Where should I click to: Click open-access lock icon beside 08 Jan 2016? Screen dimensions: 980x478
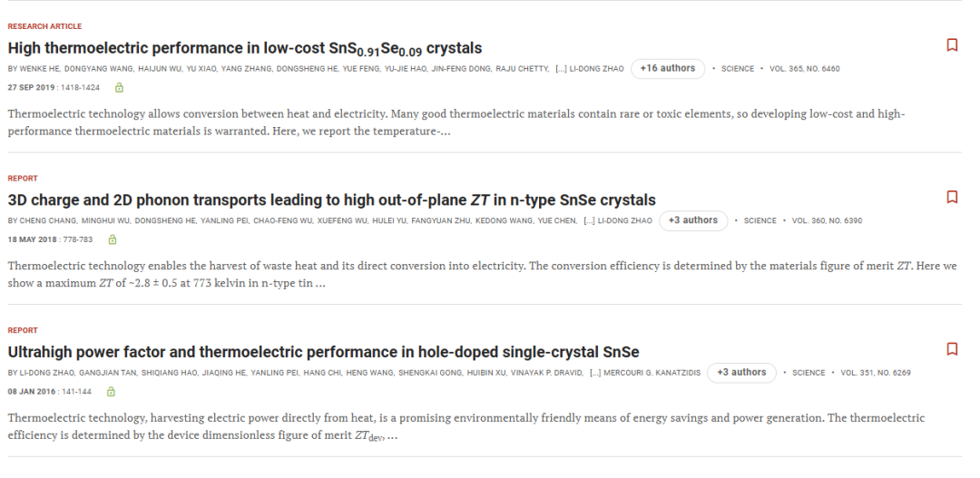[111, 391]
